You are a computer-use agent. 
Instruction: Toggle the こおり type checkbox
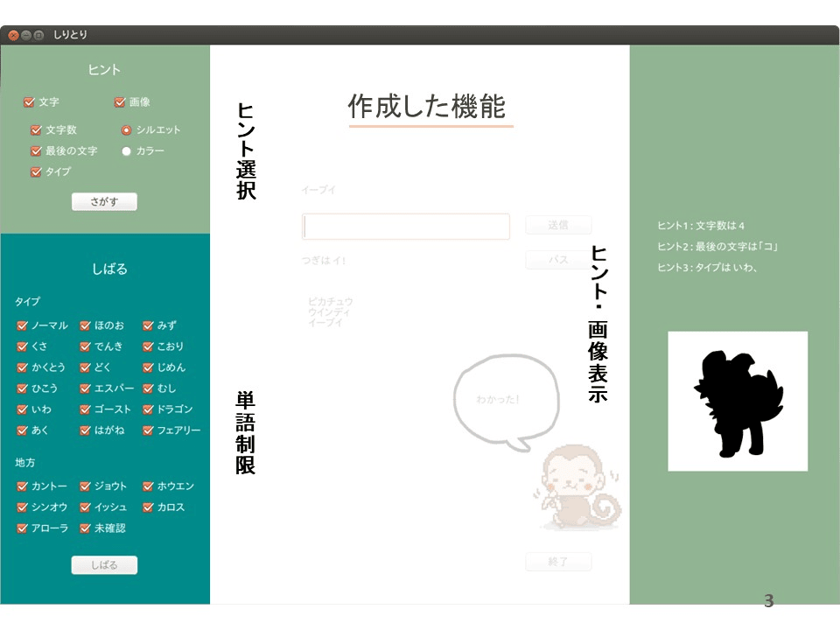[148, 346]
